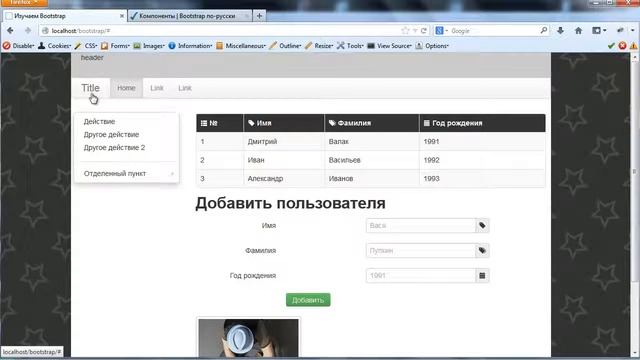Open a new browser tab with plus
The height and width of the screenshot is (360, 640).
(259, 16)
